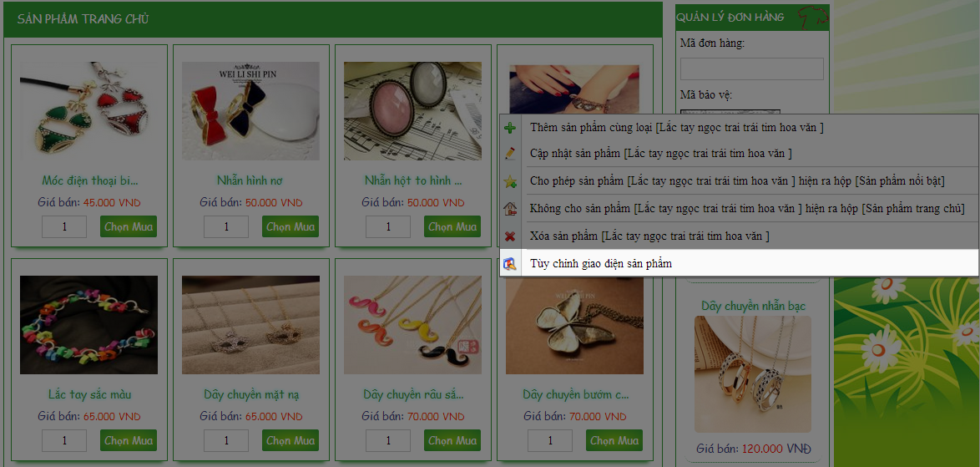The width and height of the screenshot is (980, 467).
Task: Click quantity field for Dây chuyền mặt nạ
Action: coord(226,440)
